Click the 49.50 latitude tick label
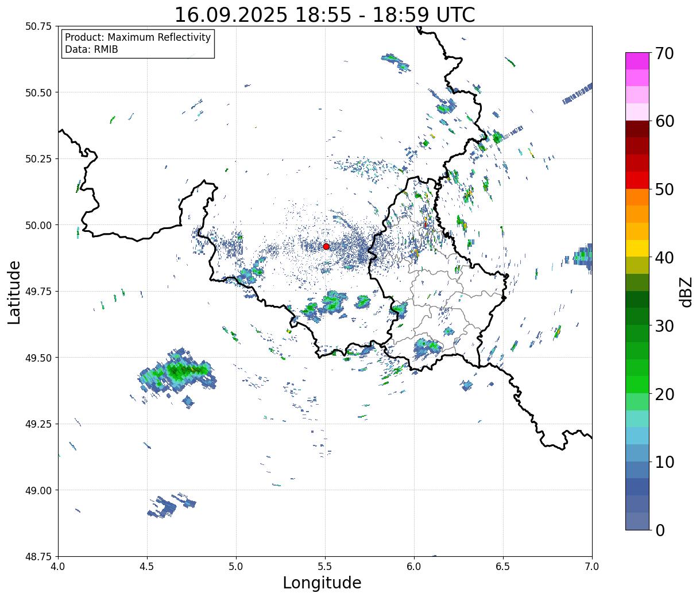The height and width of the screenshot is (597, 700). coord(38,358)
